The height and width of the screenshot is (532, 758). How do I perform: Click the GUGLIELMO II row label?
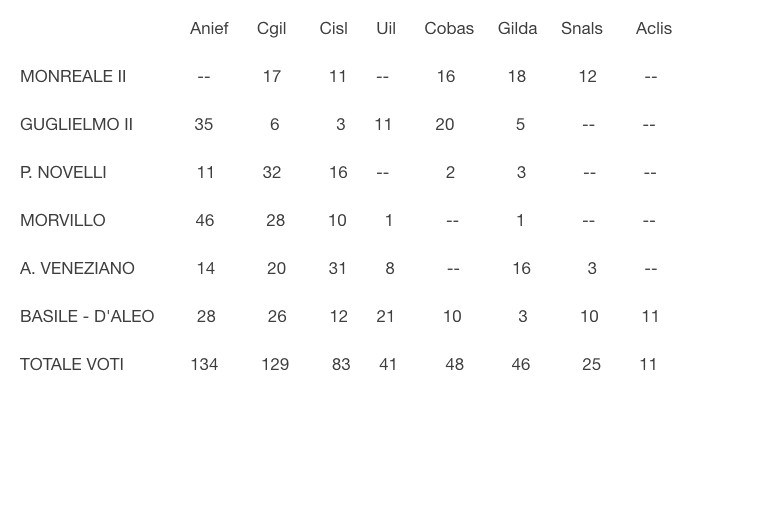(76, 124)
